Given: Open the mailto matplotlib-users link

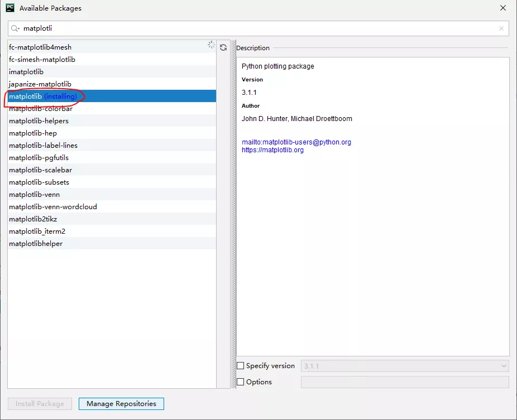Looking at the screenshot, I should tap(296, 142).
